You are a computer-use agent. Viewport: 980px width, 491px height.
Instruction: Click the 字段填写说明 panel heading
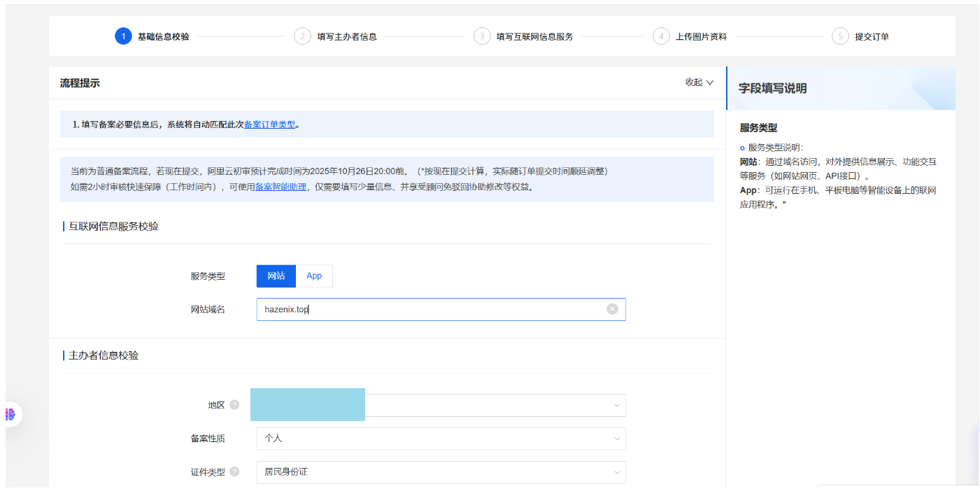(772, 88)
